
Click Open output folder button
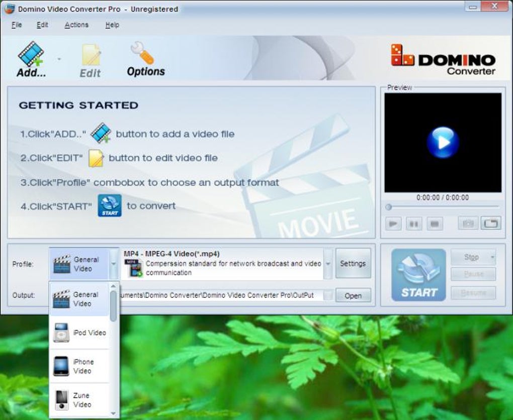(353, 296)
